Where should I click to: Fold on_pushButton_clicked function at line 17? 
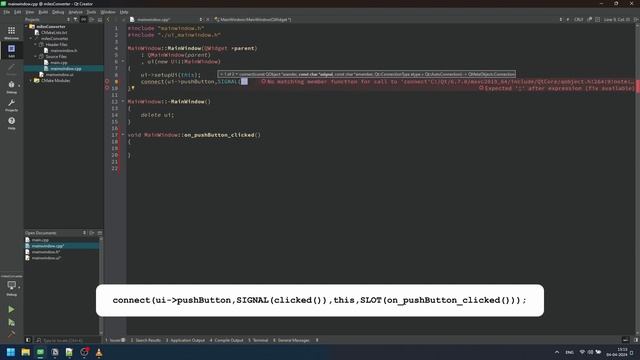tap(123, 135)
